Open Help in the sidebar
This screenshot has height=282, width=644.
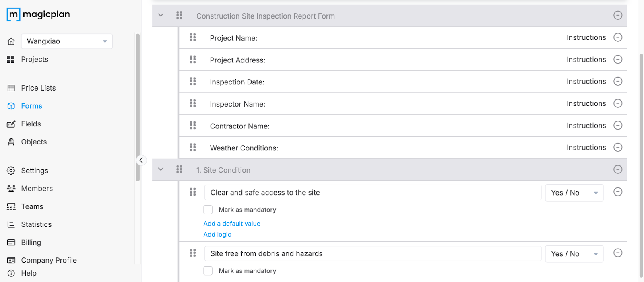tap(29, 273)
